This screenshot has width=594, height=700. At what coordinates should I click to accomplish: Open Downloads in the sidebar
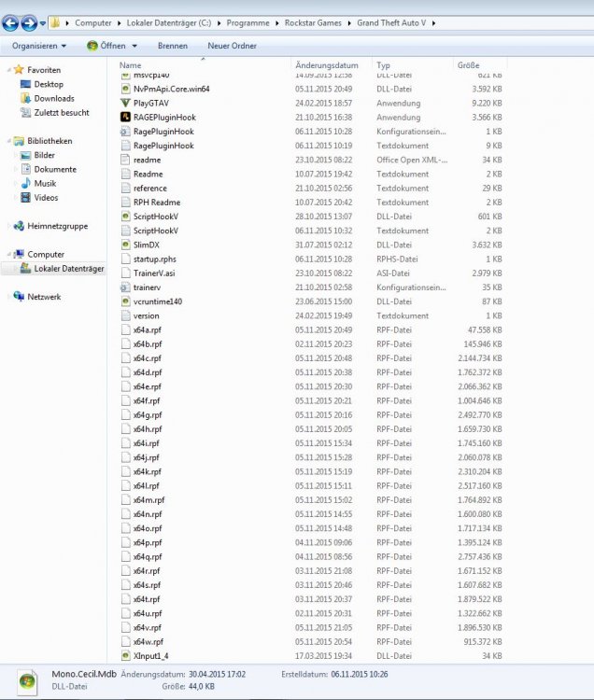tap(54, 98)
